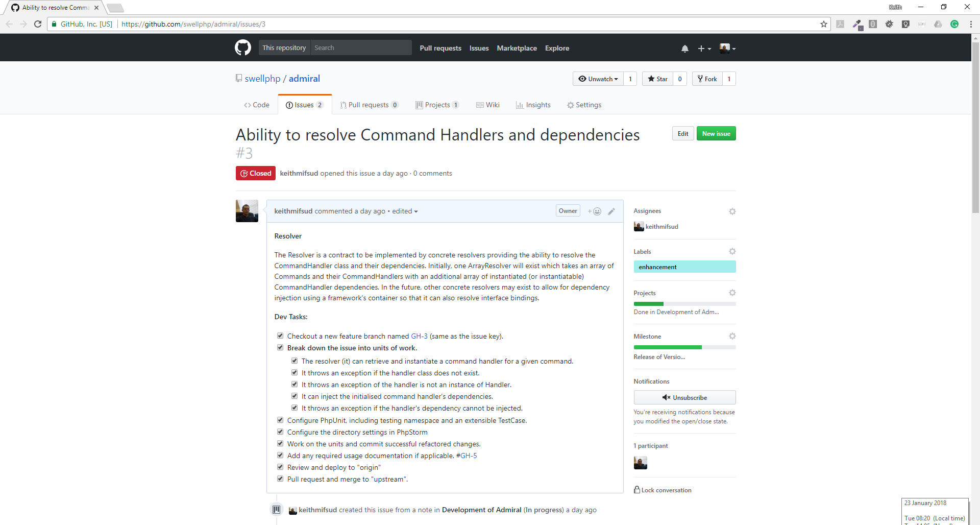Open Explore in the top nav
Viewport: 980px width, 525px height.
point(557,48)
